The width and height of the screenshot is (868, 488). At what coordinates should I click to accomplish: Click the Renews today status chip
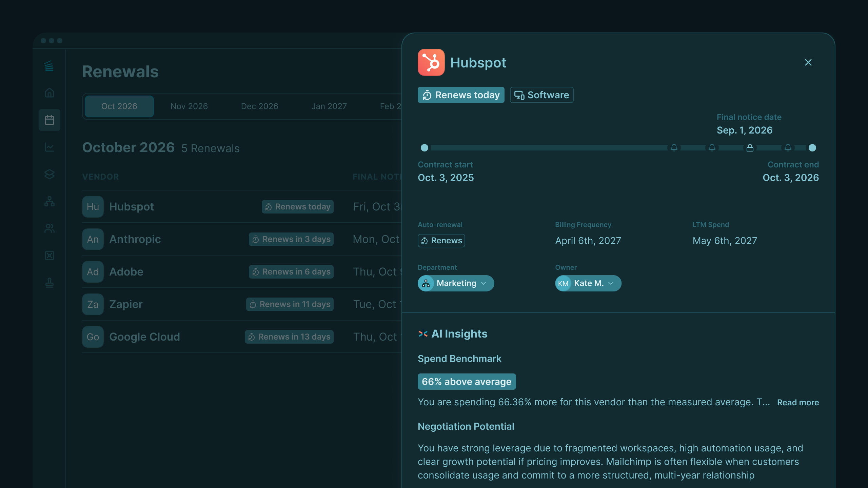[461, 95]
